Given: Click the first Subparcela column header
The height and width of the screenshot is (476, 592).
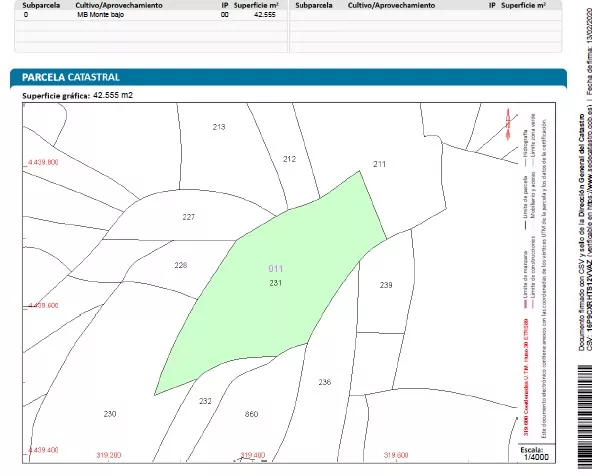Looking at the screenshot, I should point(41,5).
